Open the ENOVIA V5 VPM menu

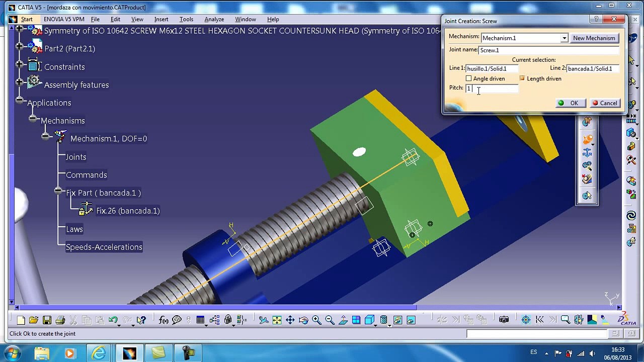[64, 19]
